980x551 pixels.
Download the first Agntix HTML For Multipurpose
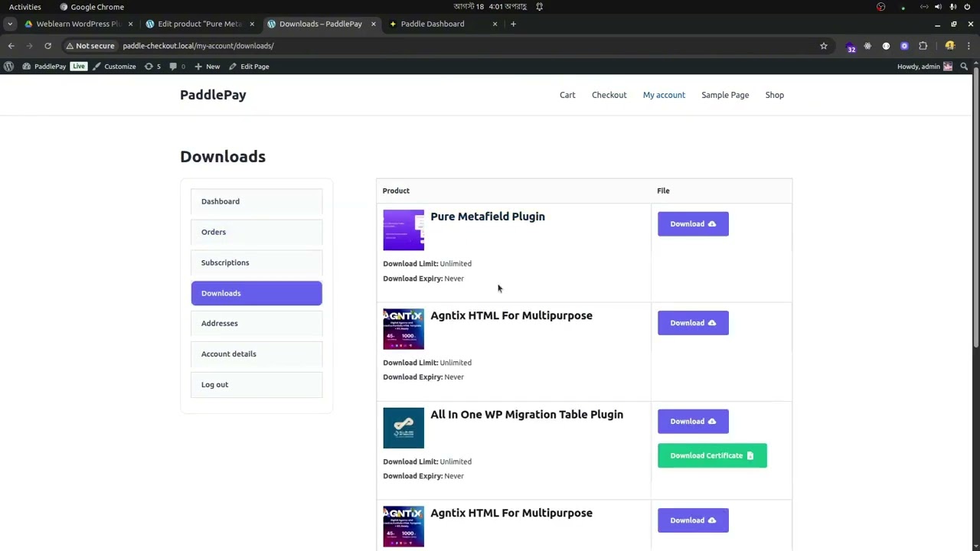click(x=693, y=323)
